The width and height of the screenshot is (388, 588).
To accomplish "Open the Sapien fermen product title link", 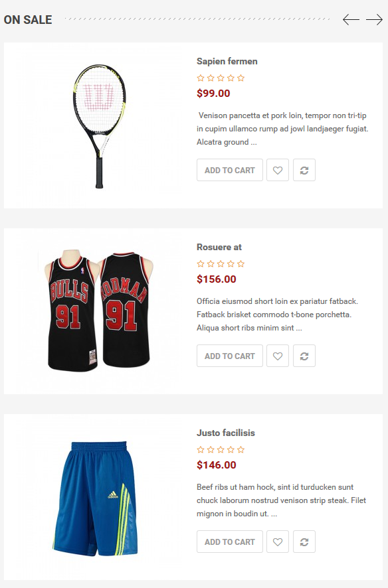I will pyautogui.click(x=227, y=61).
